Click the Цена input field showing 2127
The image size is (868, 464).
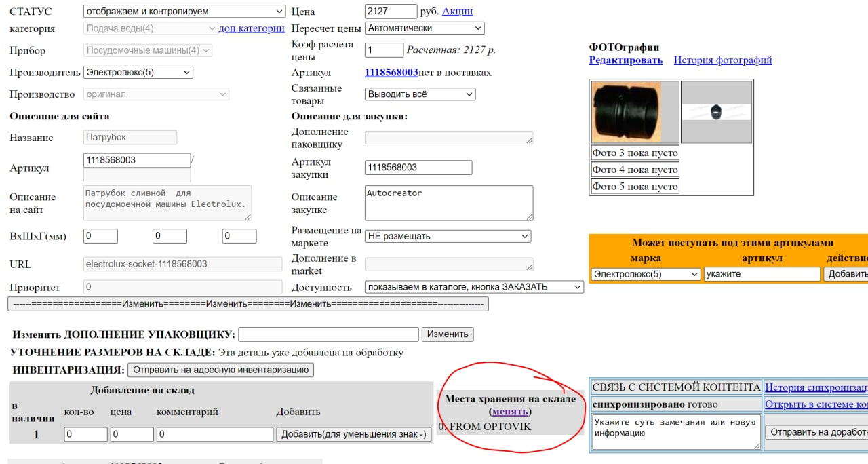point(390,11)
